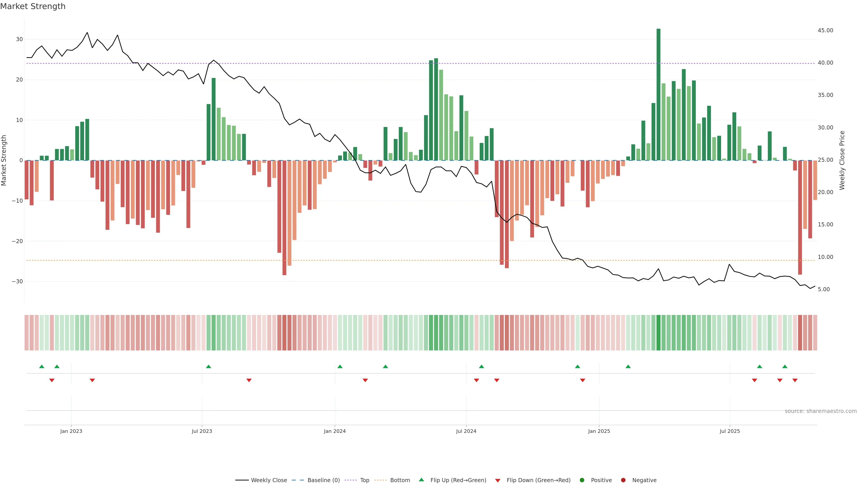Viewport: 868px width, 488px height.
Task: Click the Jan 2025 x-axis label
Action: pos(599,431)
